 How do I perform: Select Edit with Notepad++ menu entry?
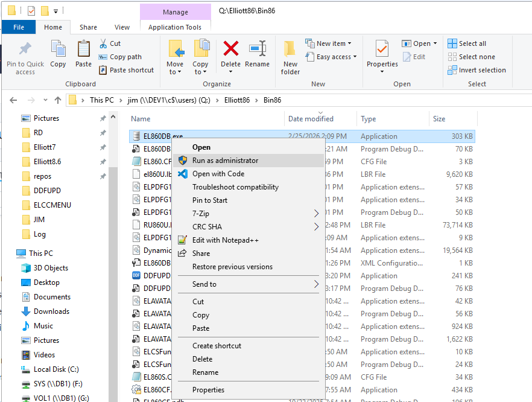225,240
